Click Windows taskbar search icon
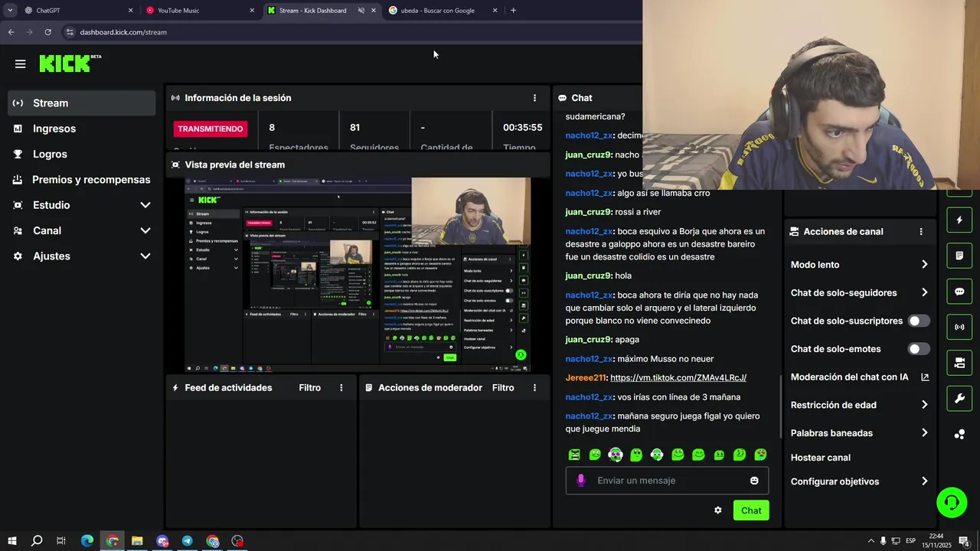Viewport: 980px width, 551px height. tap(37, 541)
